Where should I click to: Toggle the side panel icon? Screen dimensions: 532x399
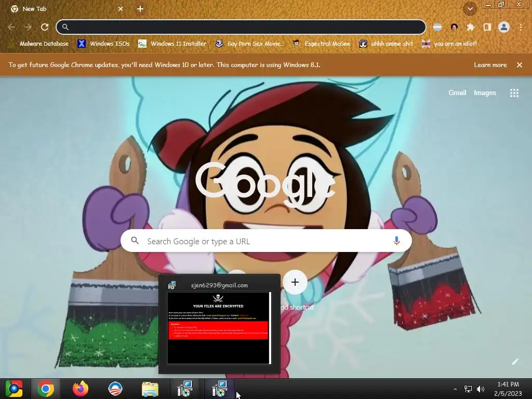point(487,27)
